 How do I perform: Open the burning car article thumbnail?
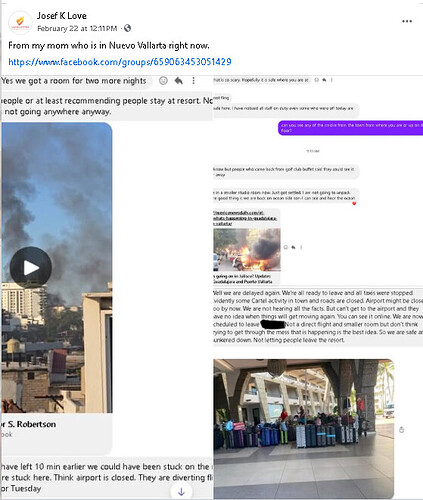pos(247,250)
